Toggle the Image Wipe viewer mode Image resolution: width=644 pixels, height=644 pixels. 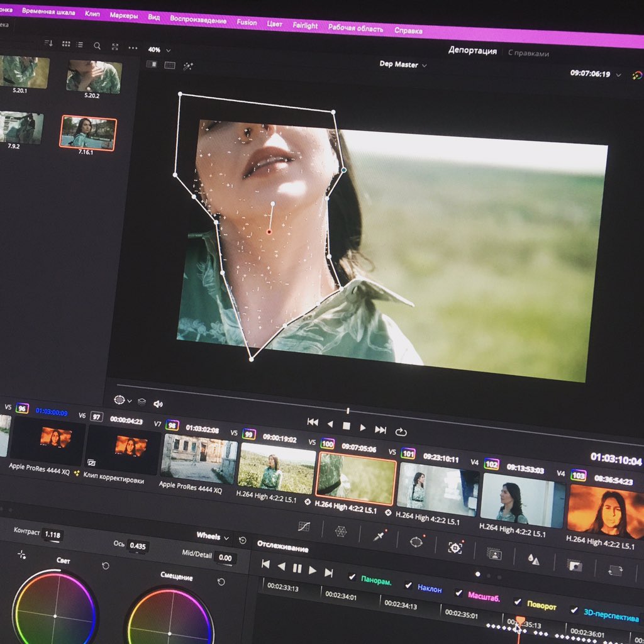pos(152,64)
